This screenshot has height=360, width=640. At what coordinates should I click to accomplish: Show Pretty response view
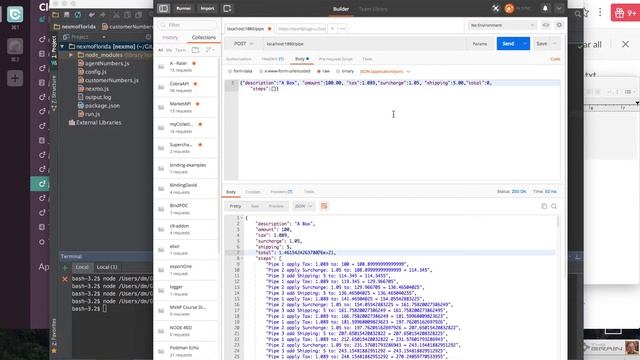235,206
